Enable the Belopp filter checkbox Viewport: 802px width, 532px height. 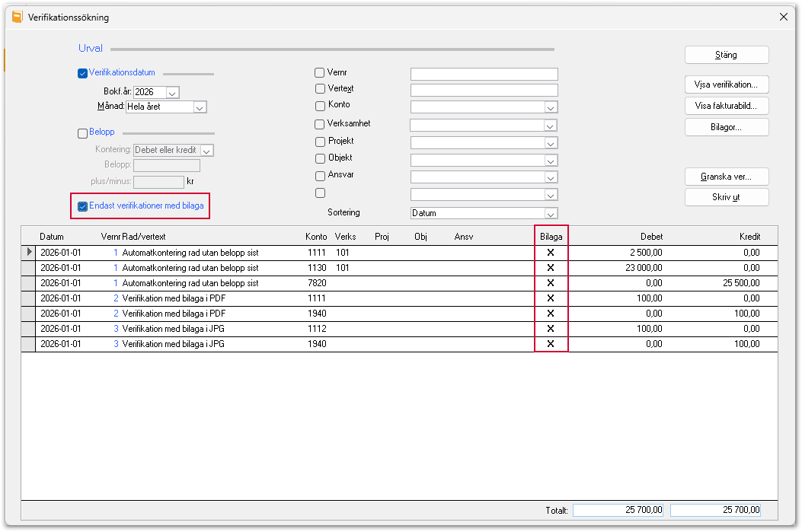(x=82, y=133)
